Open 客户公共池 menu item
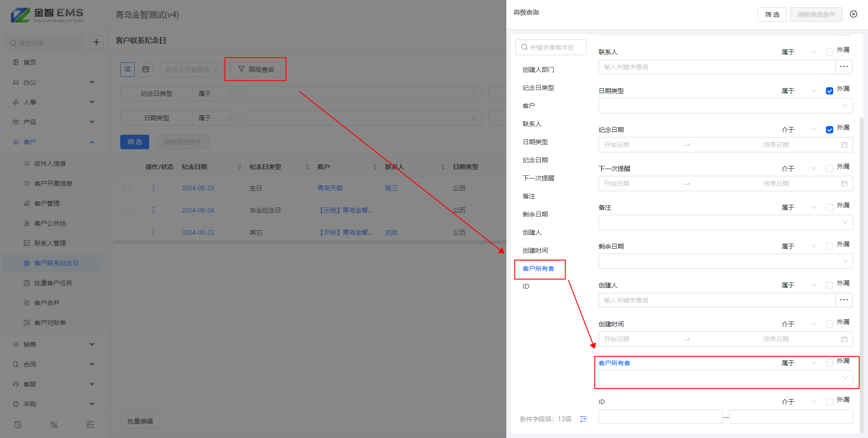 click(x=50, y=223)
